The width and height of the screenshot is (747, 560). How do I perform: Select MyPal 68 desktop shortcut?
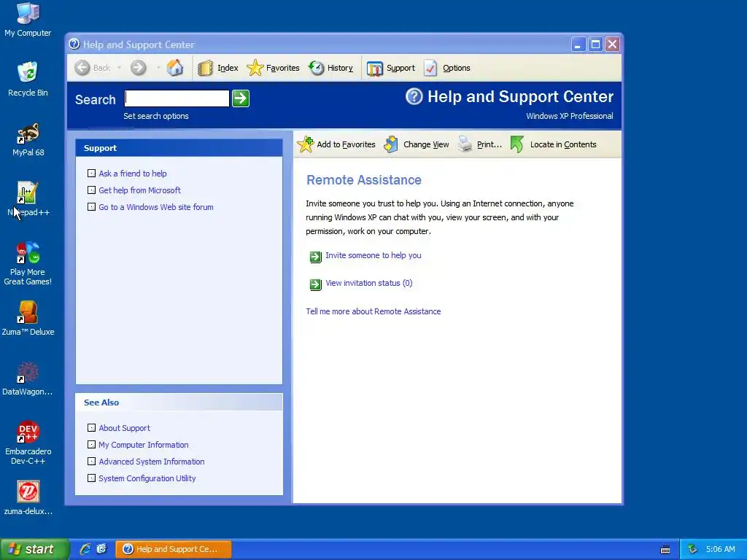point(28,139)
